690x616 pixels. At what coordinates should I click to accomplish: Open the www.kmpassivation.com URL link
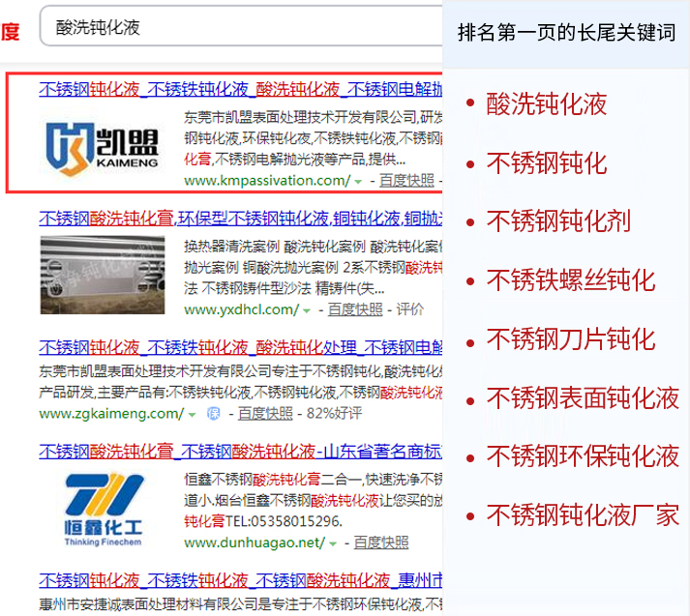point(267,180)
